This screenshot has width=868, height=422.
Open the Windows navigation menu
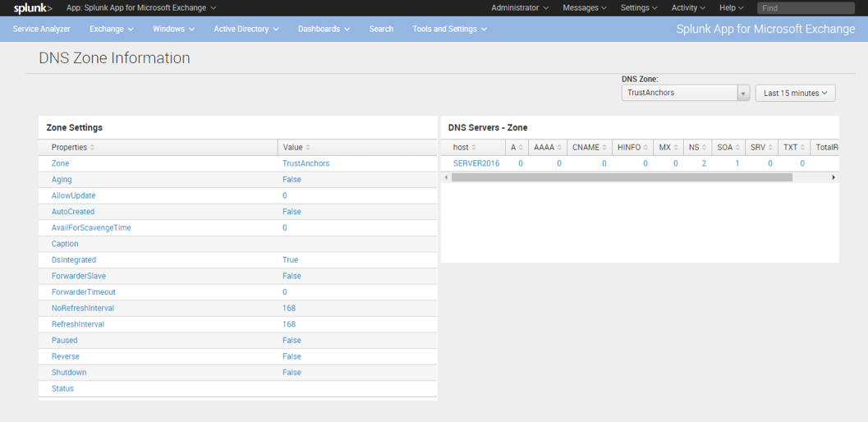click(173, 29)
